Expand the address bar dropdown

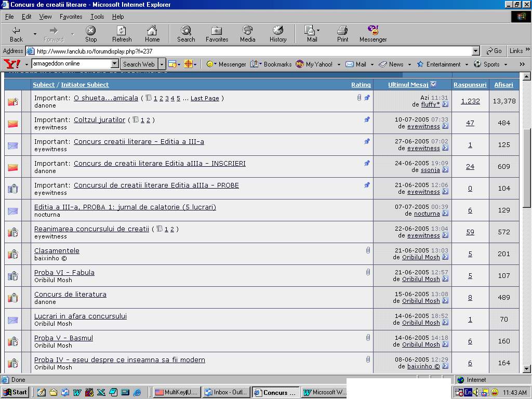(475, 51)
